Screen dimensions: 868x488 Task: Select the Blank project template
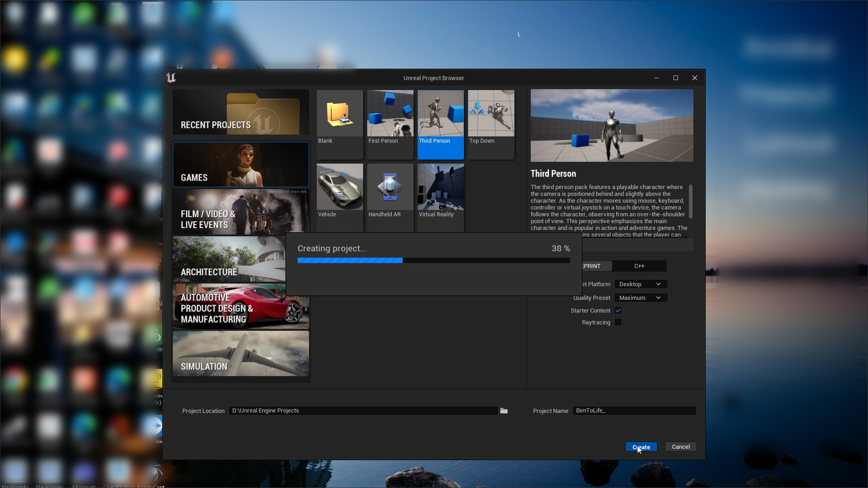340,124
